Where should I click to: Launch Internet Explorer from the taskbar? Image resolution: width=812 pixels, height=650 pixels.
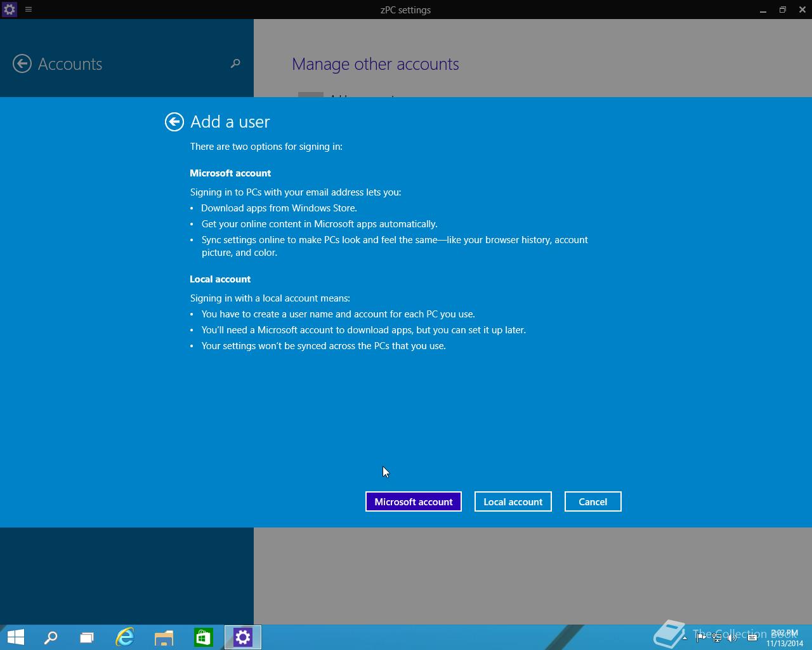point(125,637)
